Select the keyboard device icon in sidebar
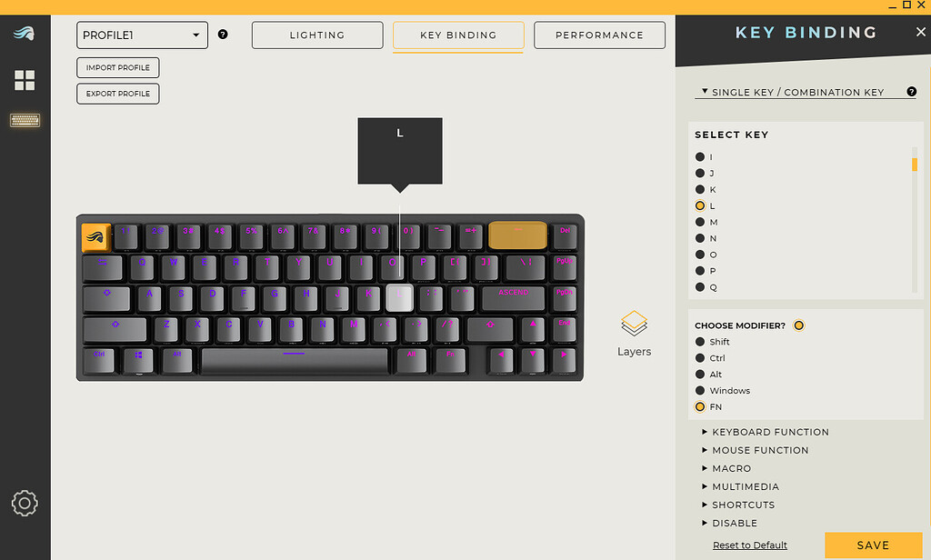 (x=25, y=121)
